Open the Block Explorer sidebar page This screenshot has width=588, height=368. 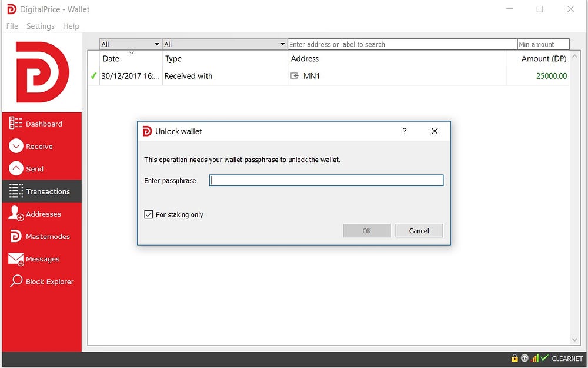42,281
